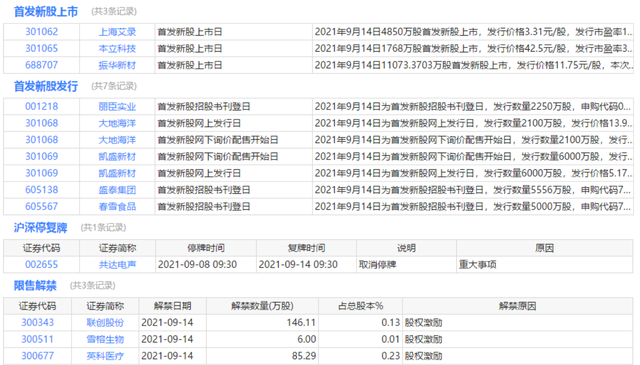Screen dimensions: 640x365
Task: Click 春雪食品 description with 发行数量5000万股
Action: pyautogui.click(x=473, y=207)
